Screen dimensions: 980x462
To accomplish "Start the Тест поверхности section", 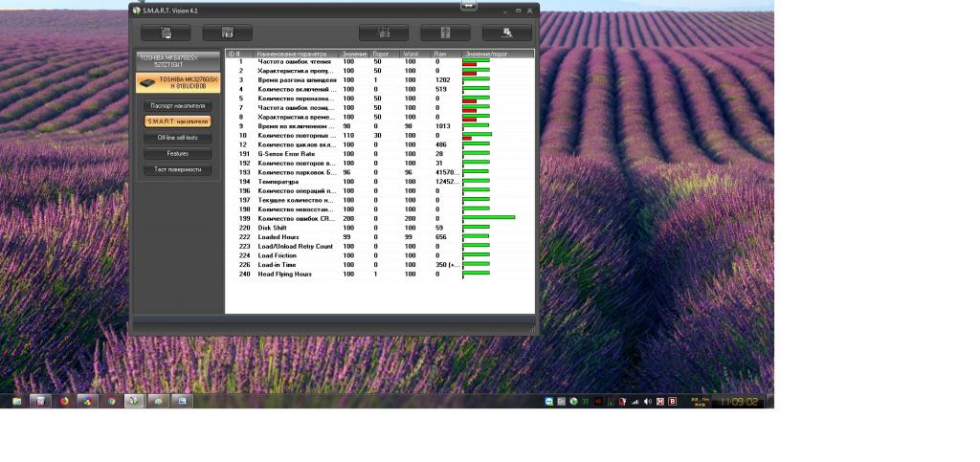I will click(x=177, y=169).
